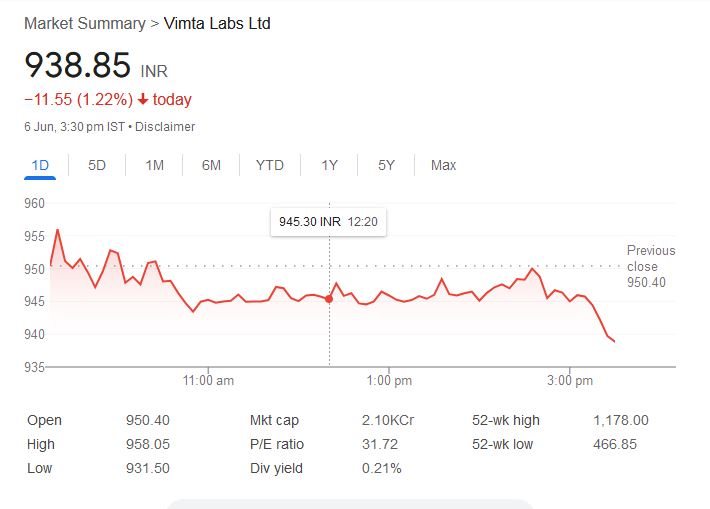Click the Disclaimer link
Image resolution: width=710 pixels, height=509 pixels.
click(x=165, y=127)
